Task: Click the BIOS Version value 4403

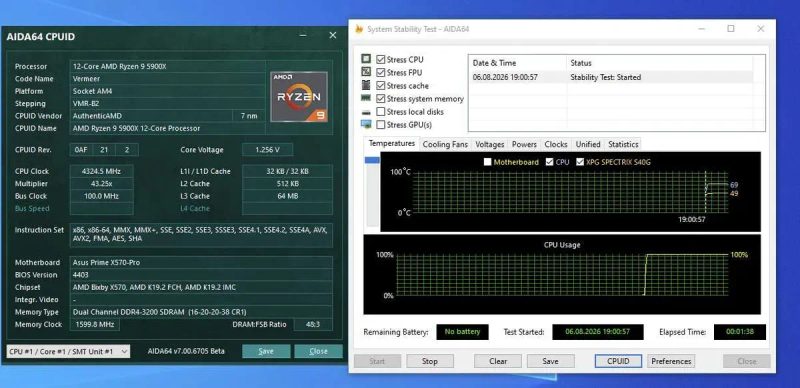Action: pos(201,275)
